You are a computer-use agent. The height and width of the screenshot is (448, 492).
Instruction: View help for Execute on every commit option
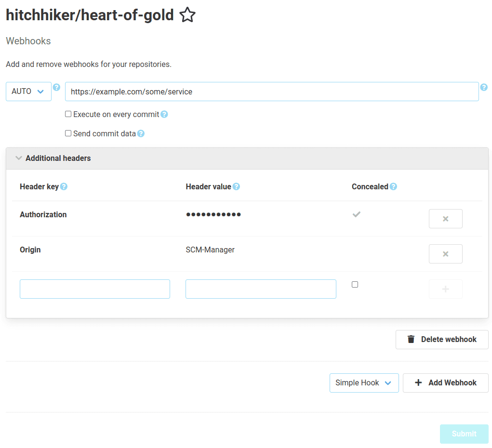(x=164, y=114)
